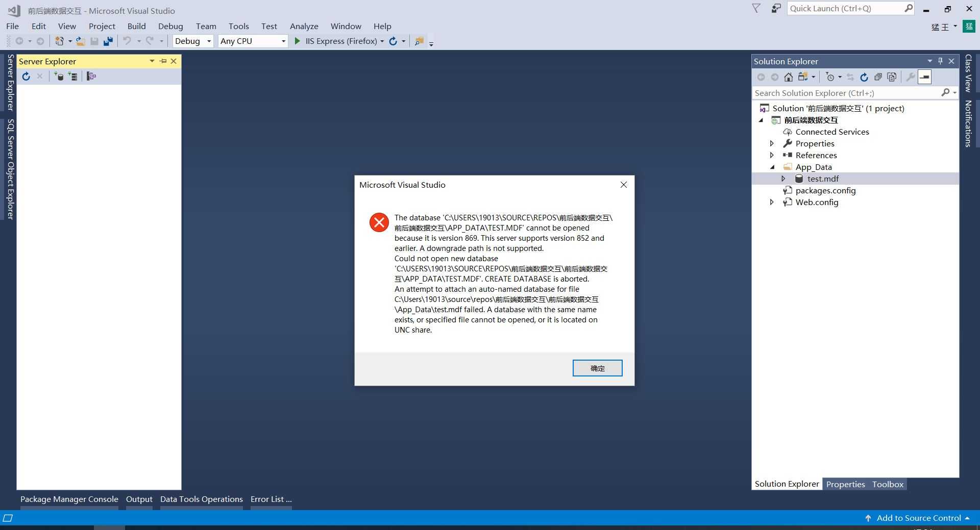The image size is (980, 530).
Task: Open the View menu
Action: click(x=67, y=26)
